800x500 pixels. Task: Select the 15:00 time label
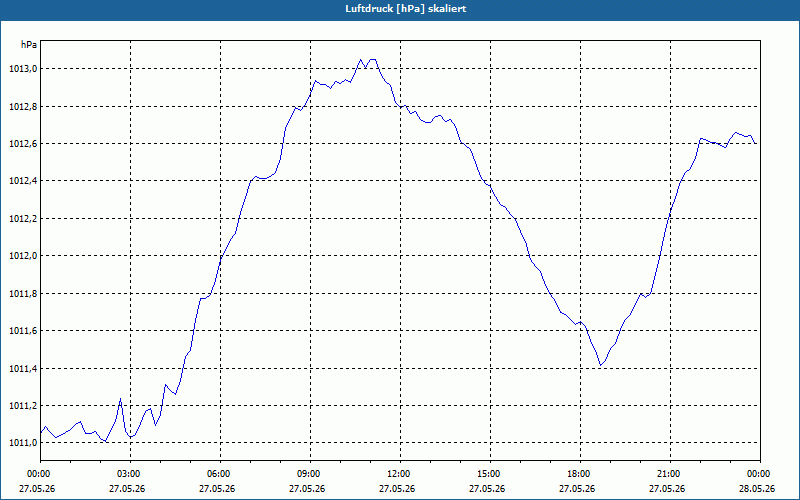[x=491, y=474]
